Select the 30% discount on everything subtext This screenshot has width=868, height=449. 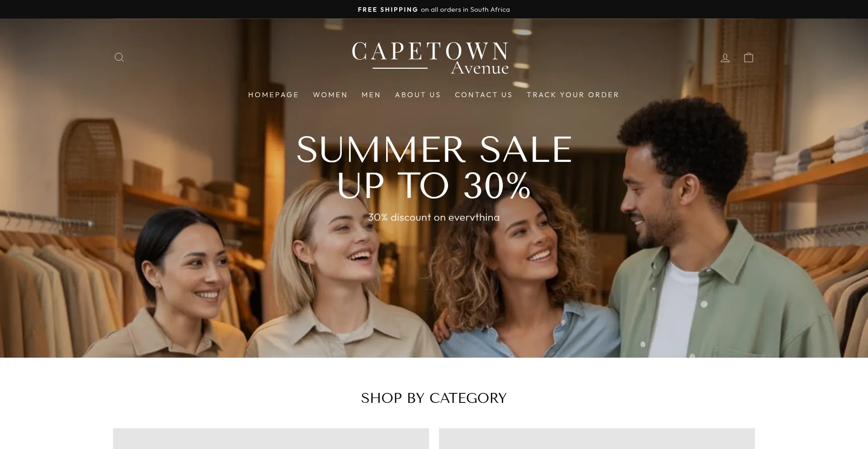click(434, 217)
